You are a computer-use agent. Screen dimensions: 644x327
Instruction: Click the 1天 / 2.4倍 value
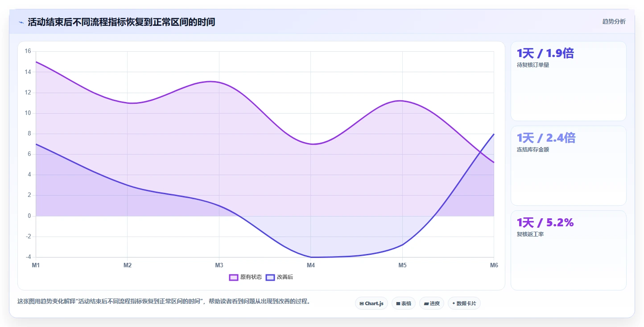tap(546, 138)
